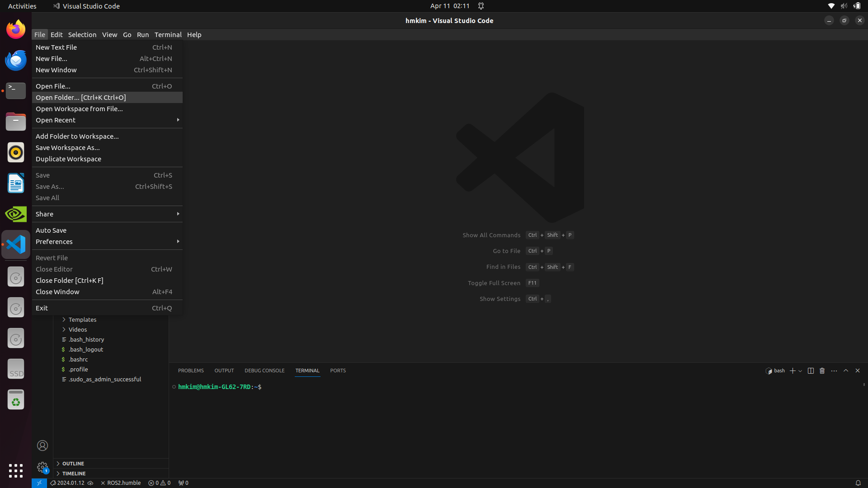Split the terminal panel
The width and height of the screenshot is (868, 488).
[811, 371]
